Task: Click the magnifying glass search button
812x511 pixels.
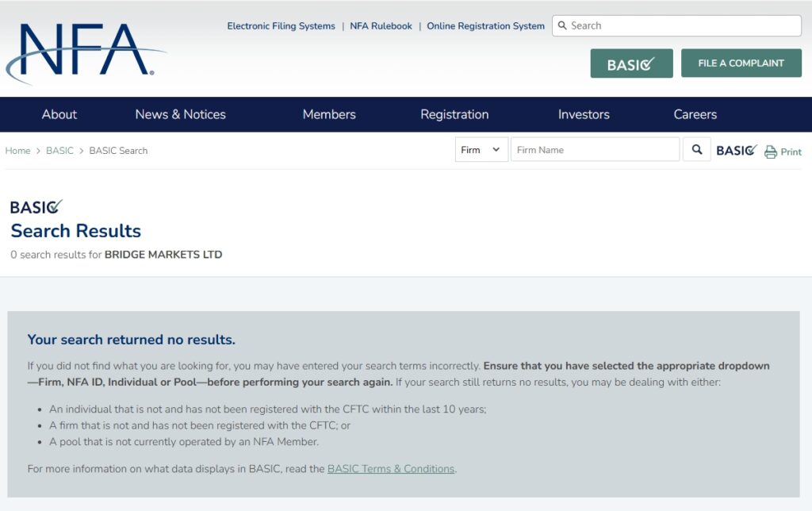Action: point(696,149)
